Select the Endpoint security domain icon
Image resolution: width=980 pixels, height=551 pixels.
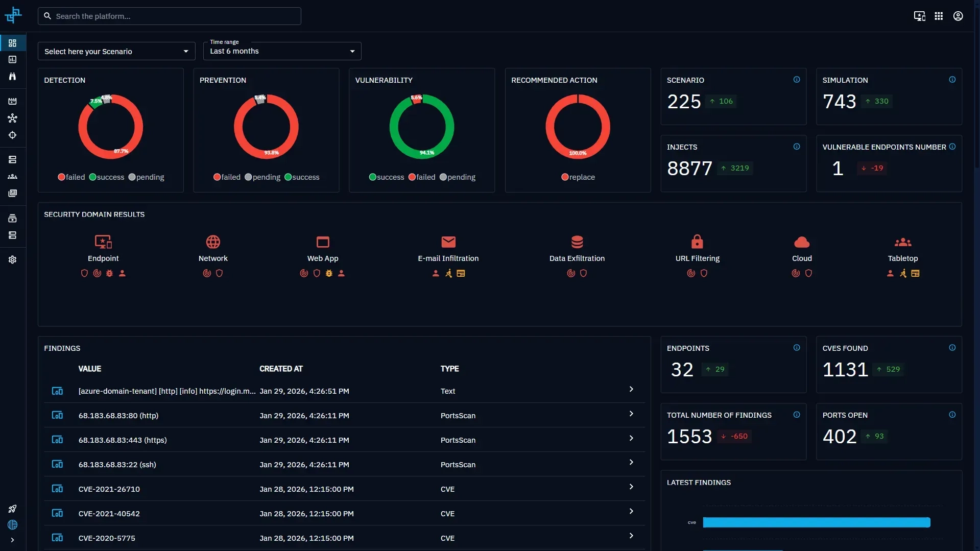point(103,242)
